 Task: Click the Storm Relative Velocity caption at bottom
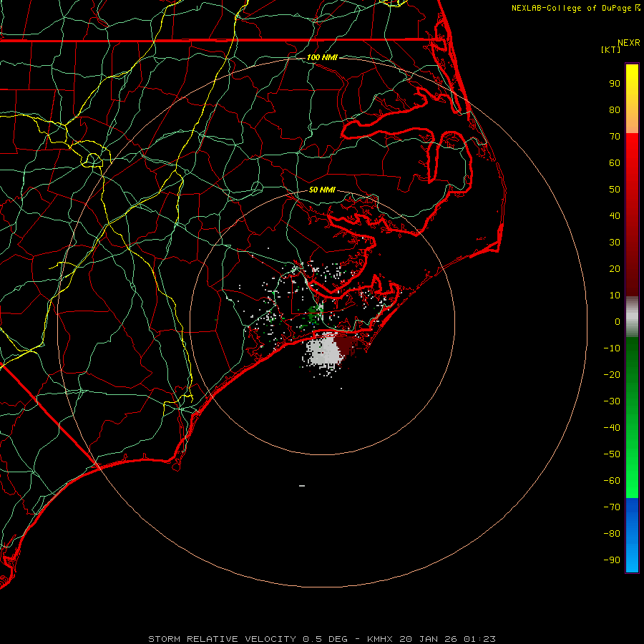321,639
